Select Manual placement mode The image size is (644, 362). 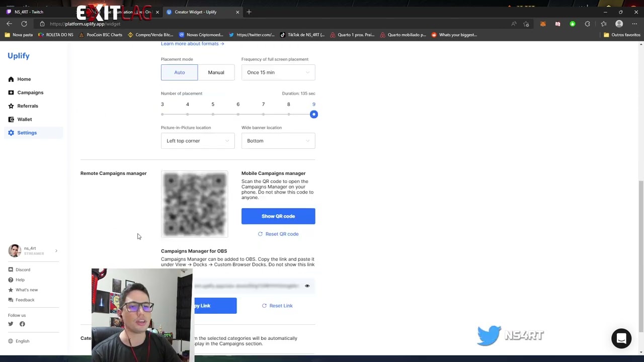[216, 72]
